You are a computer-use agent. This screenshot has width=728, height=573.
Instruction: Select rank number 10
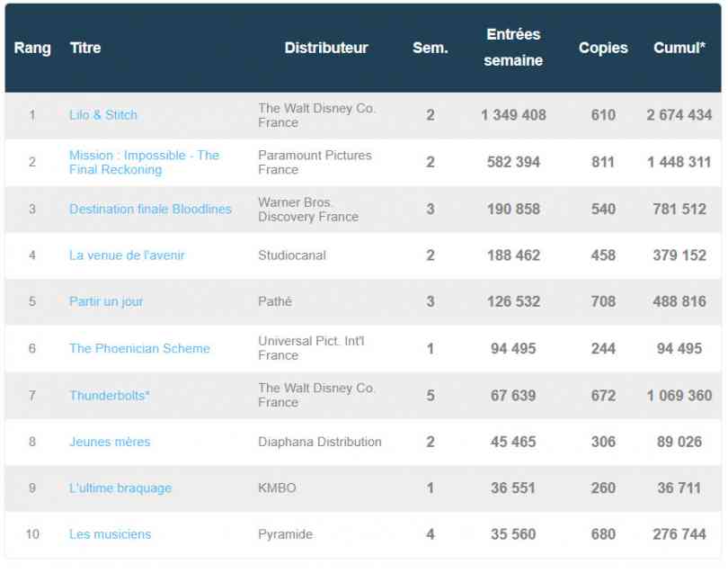pos(32,534)
